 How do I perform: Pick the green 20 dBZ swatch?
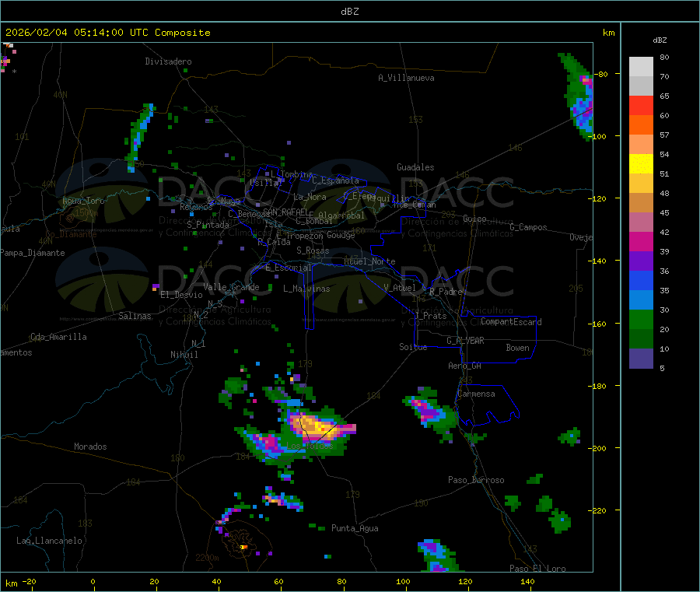[641, 319]
